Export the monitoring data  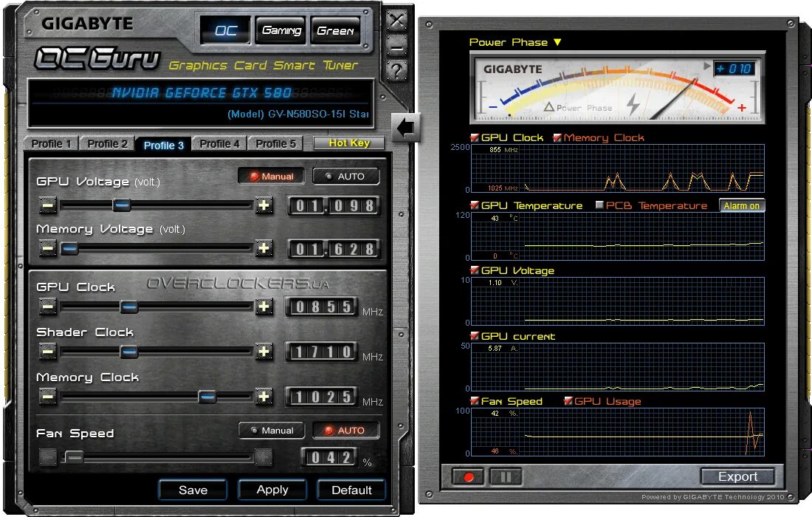[738, 476]
